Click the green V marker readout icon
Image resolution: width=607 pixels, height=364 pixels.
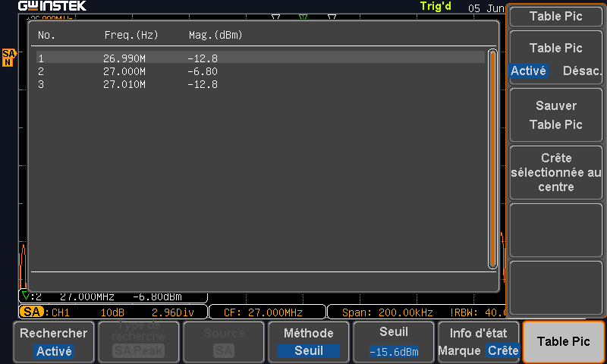(x=26, y=297)
